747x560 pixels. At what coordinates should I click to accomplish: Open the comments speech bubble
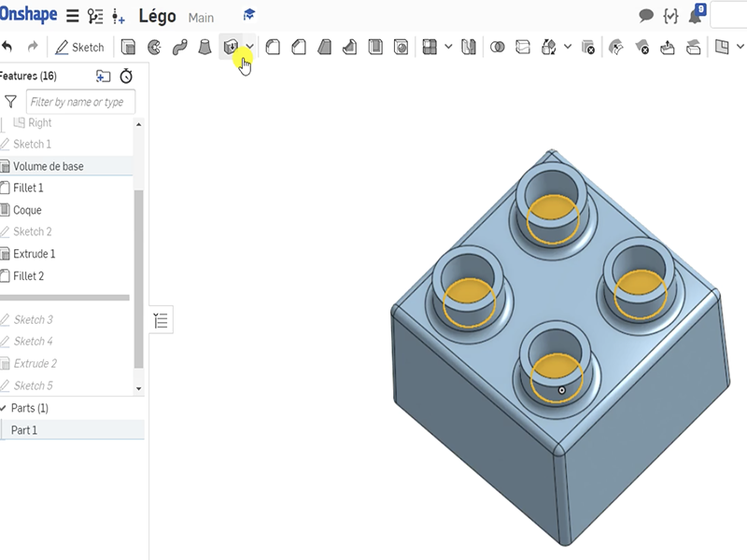click(645, 16)
